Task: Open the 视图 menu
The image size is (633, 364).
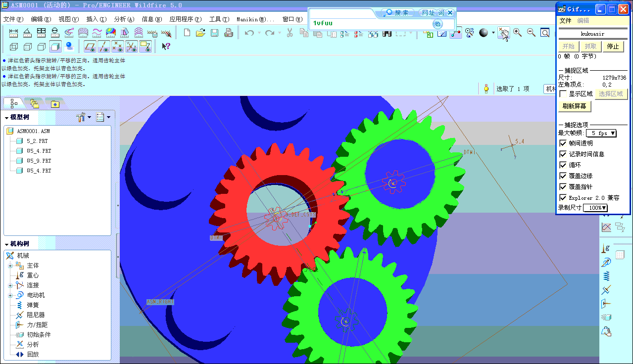Action: (68, 19)
